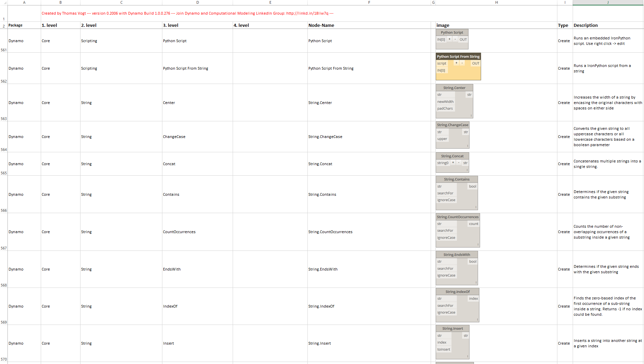Click the String.CountOccurrences node image
The image size is (644, 364).
tap(458, 230)
